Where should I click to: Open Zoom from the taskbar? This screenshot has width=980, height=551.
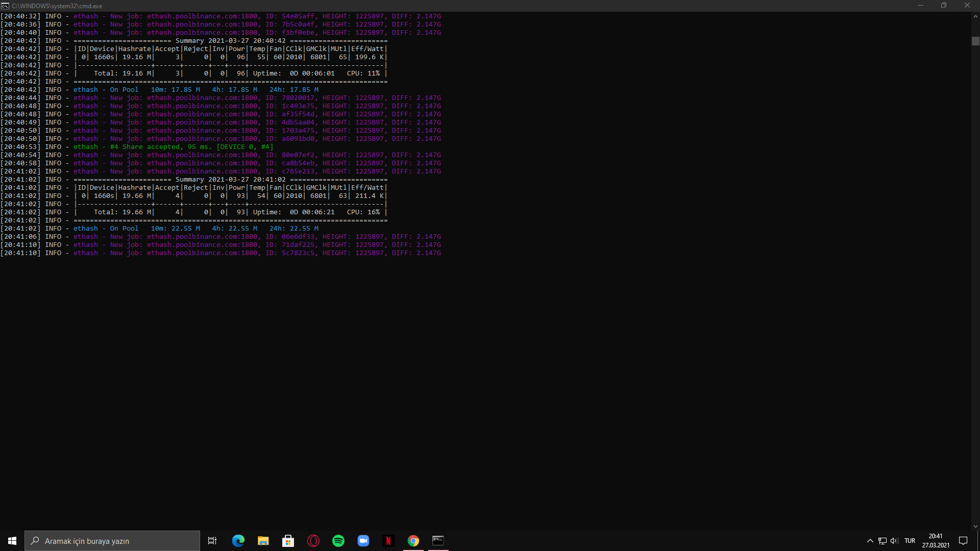pos(363,541)
